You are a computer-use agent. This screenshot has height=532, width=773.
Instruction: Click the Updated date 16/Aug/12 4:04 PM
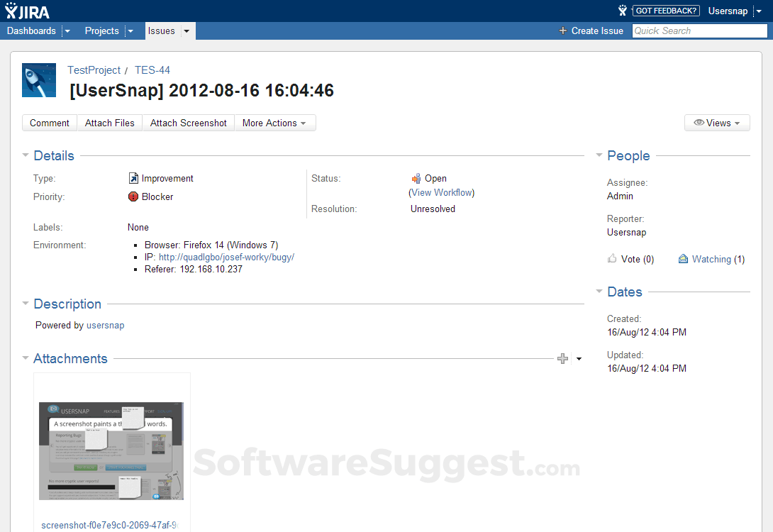[646, 368]
